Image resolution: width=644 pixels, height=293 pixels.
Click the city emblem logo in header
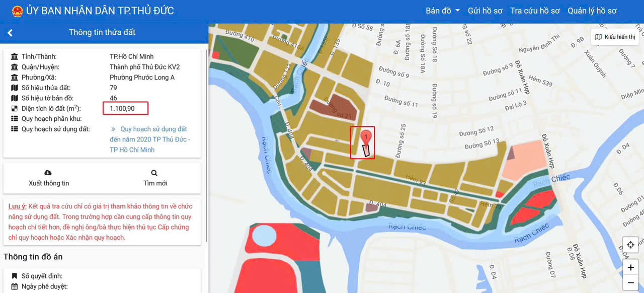[x=17, y=11]
